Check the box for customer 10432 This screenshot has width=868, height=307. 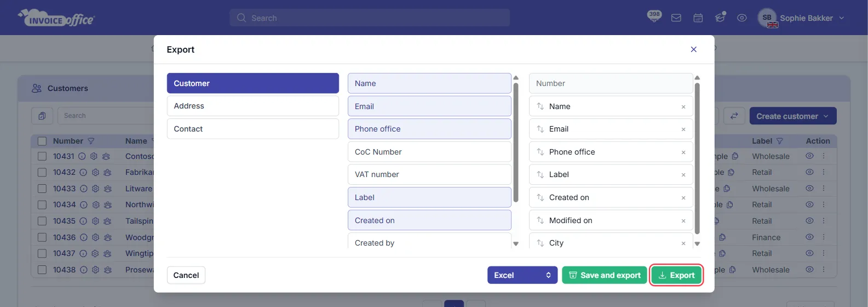(x=42, y=172)
